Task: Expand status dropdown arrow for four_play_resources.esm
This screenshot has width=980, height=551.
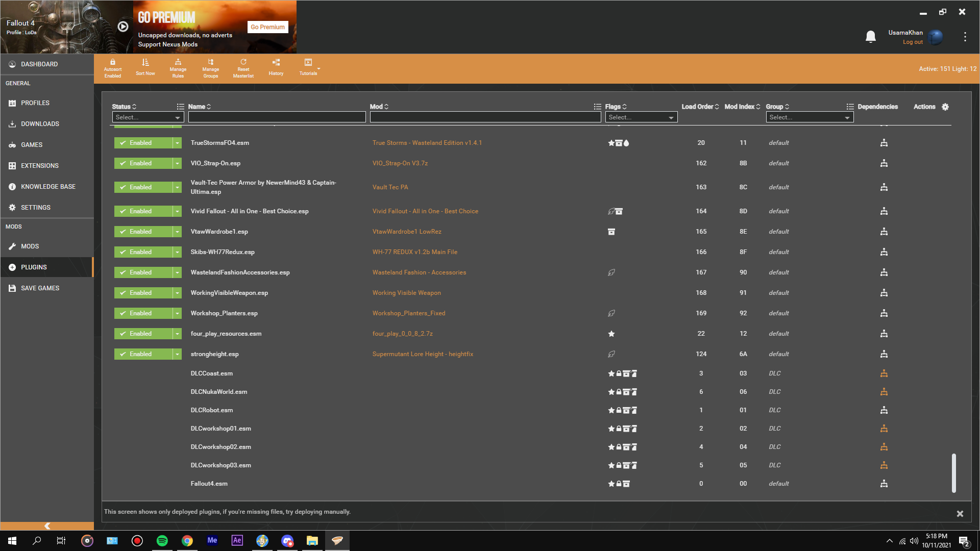Action: tap(177, 334)
